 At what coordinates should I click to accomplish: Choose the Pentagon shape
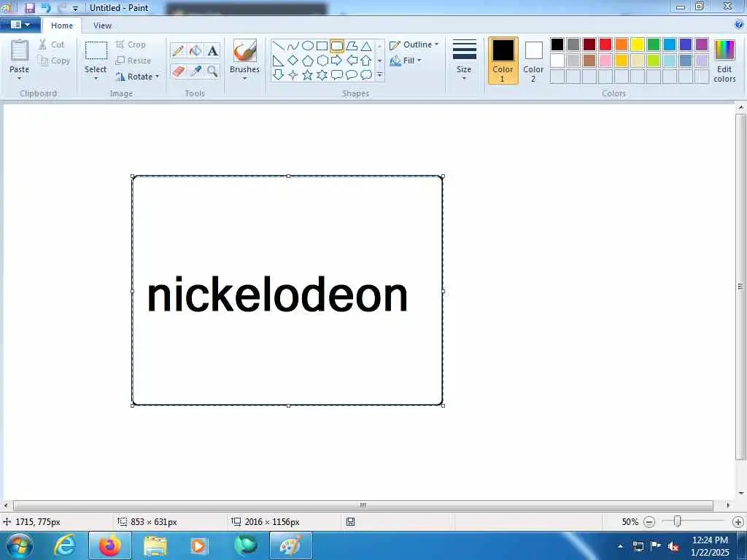pyautogui.click(x=308, y=61)
